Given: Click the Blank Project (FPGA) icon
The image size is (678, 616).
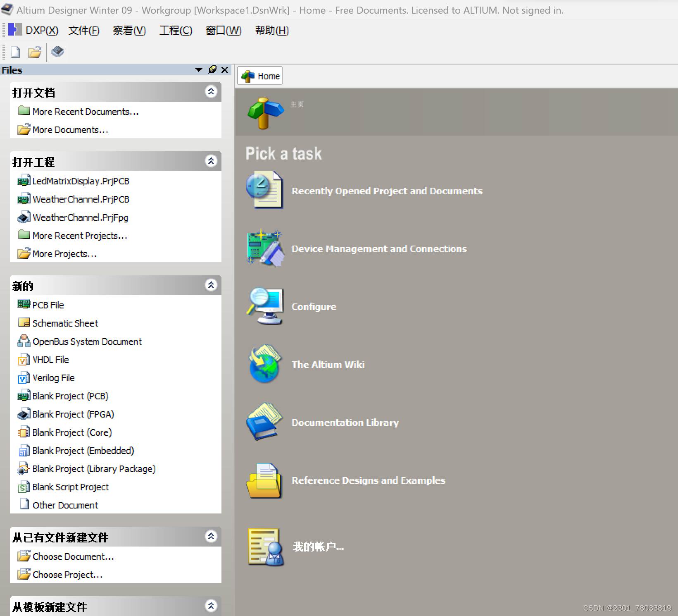Looking at the screenshot, I should pos(24,414).
